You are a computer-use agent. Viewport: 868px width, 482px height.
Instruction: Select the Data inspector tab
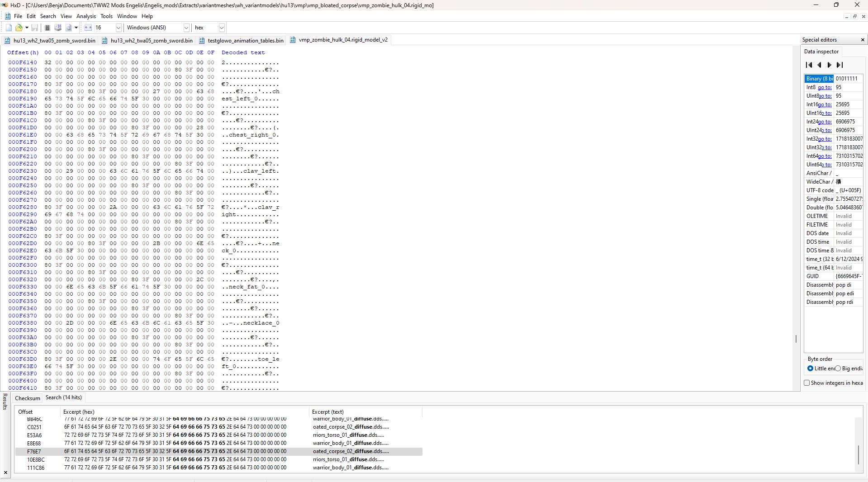coord(821,52)
